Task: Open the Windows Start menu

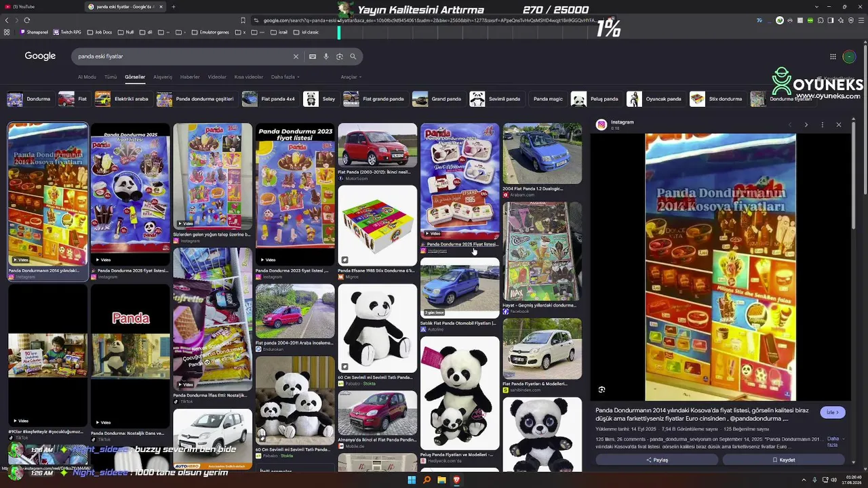Action: tap(412, 480)
